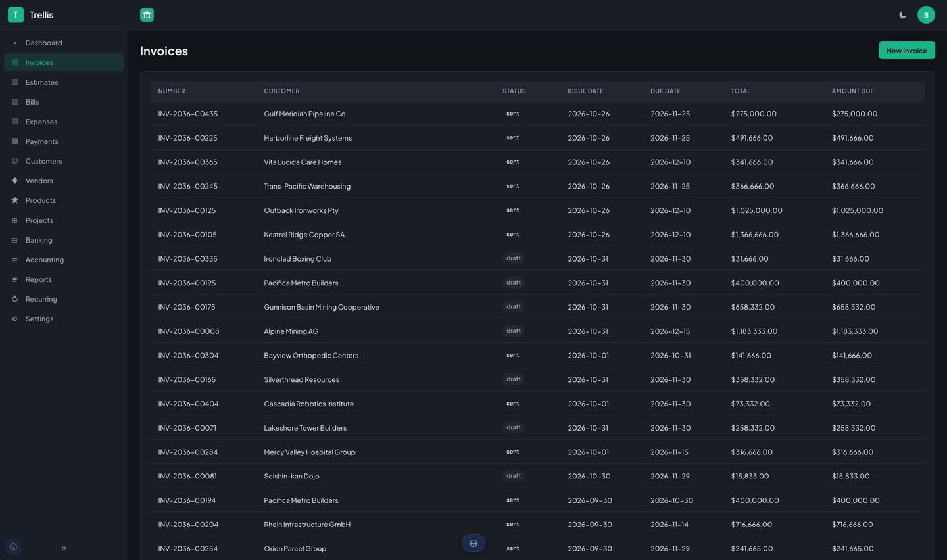Click the Products star icon
Screen dimensions: 947x560
[14, 200]
